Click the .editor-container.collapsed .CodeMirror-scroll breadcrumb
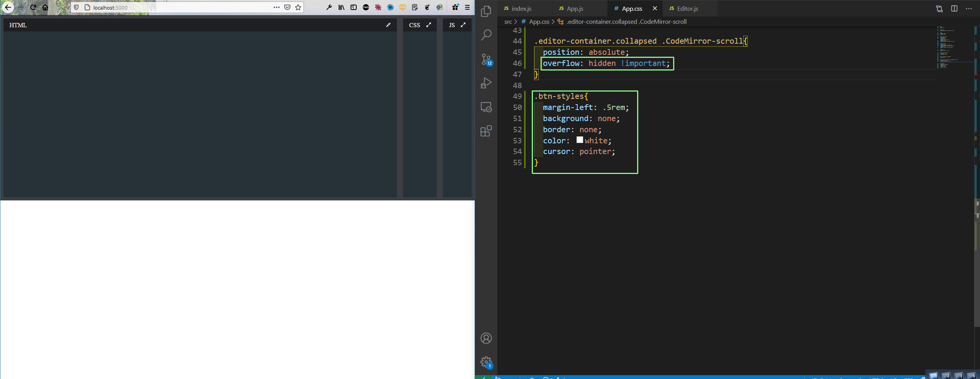This screenshot has width=980, height=379. [x=626, y=22]
